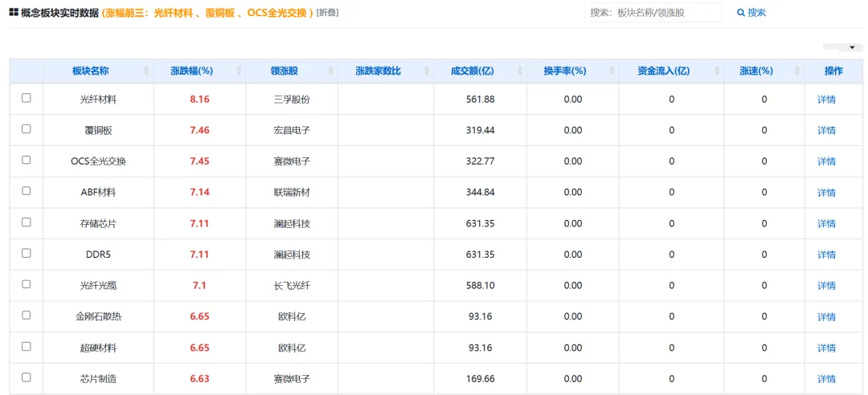Click turnover value 319.44
The image size is (868, 395).
(480, 131)
